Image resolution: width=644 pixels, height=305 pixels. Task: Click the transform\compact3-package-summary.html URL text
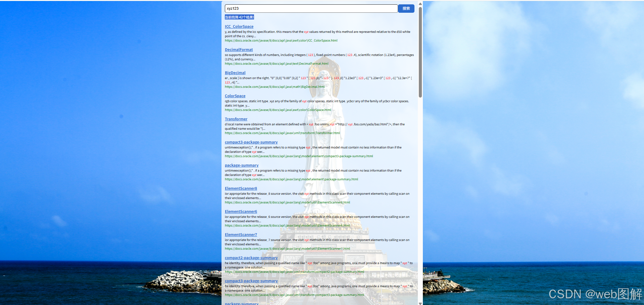tap(294, 295)
